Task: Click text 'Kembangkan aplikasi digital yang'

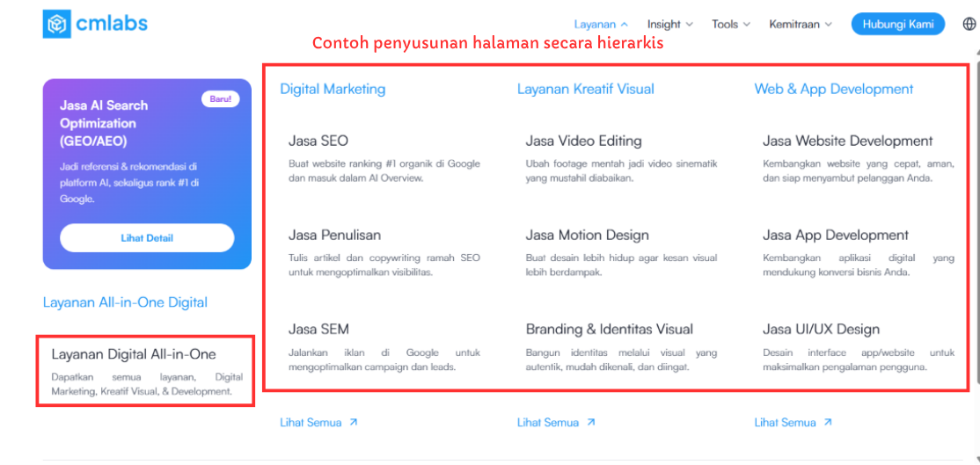Action: tap(859, 258)
